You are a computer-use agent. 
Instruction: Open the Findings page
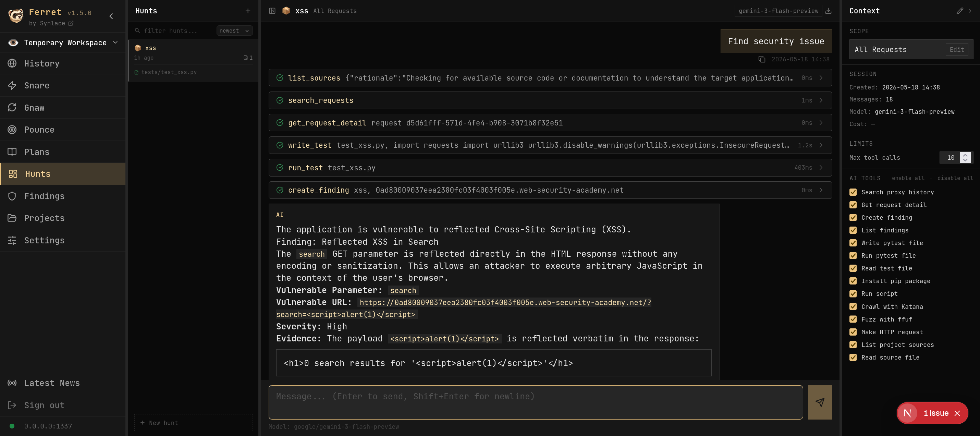pos(63,196)
